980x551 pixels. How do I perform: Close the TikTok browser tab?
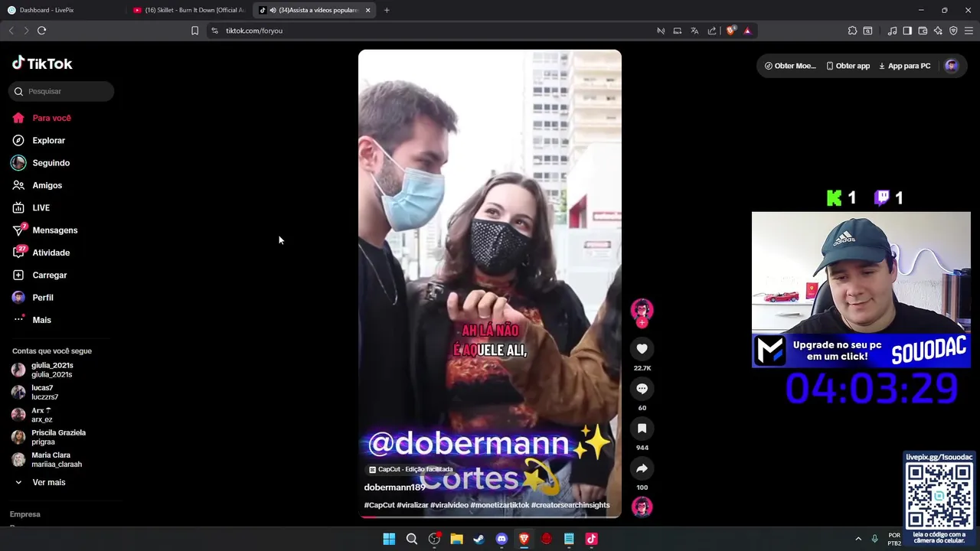pos(367,10)
